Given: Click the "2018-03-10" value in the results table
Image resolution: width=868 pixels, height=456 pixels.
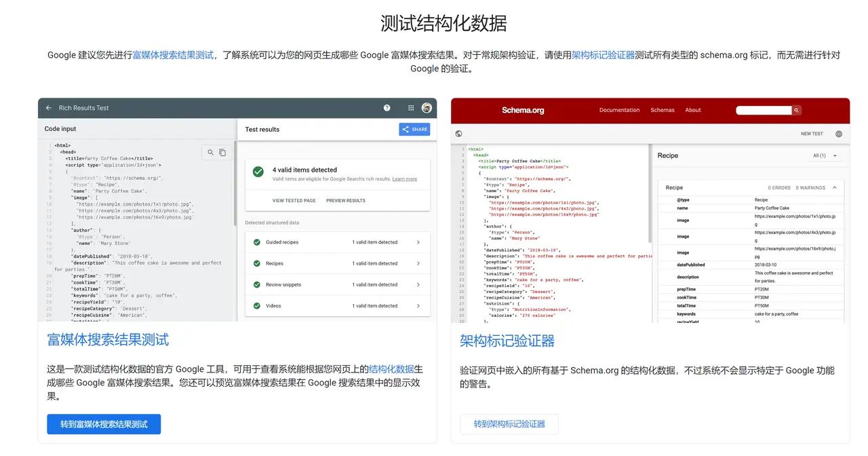Looking at the screenshot, I should 767,265.
